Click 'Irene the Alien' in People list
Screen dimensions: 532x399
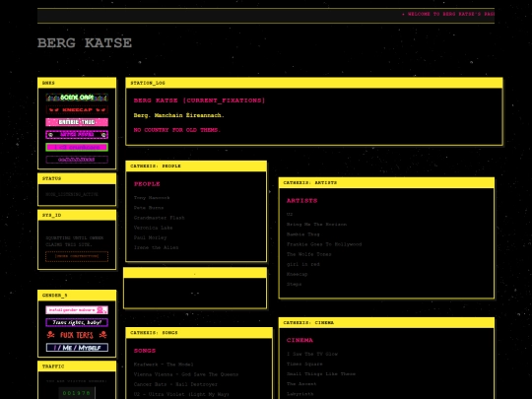(156, 247)
